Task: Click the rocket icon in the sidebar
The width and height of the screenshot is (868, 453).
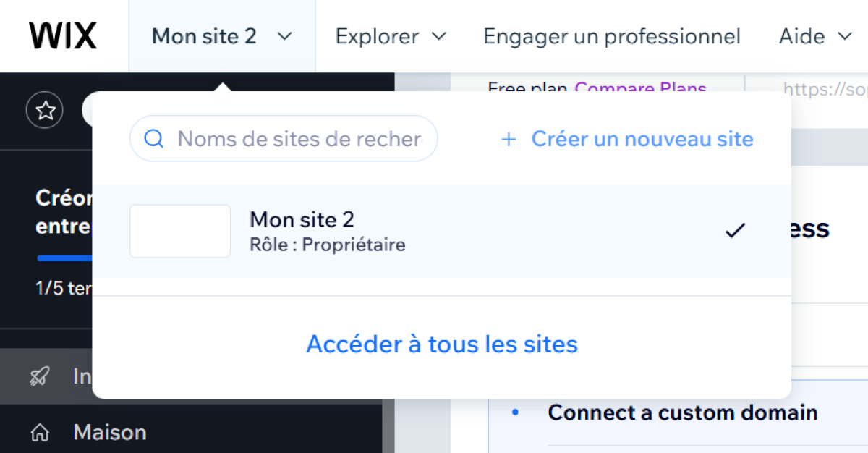Action: (x=39, y=376)
